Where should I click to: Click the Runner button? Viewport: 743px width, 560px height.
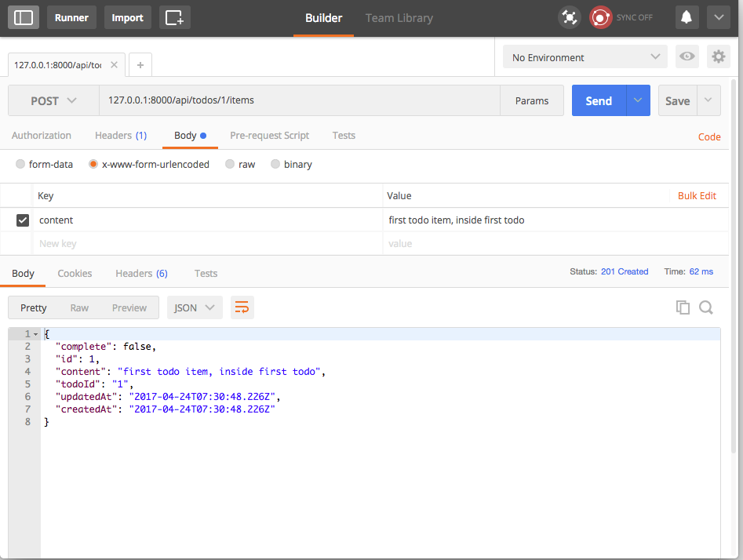(71, 17)
